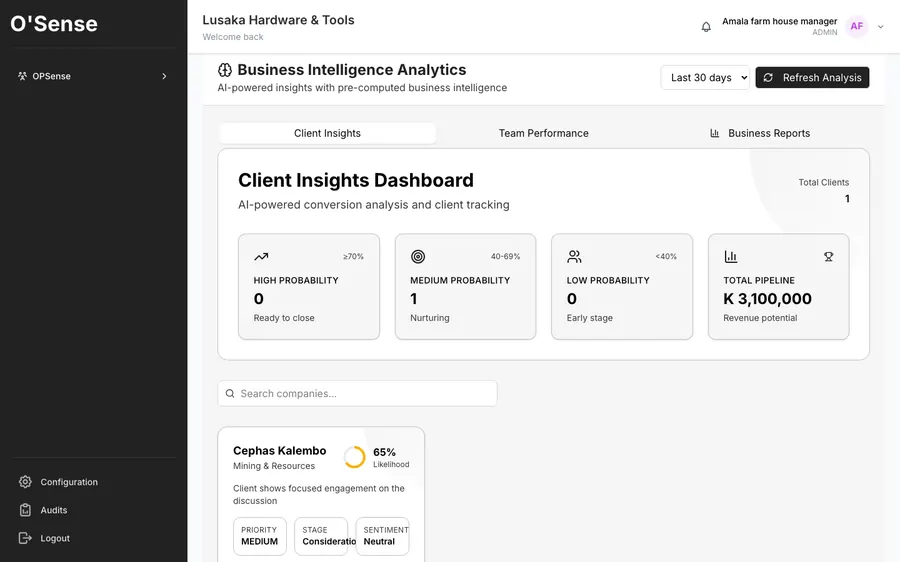Select the High Probability card title

coord(296,280)
